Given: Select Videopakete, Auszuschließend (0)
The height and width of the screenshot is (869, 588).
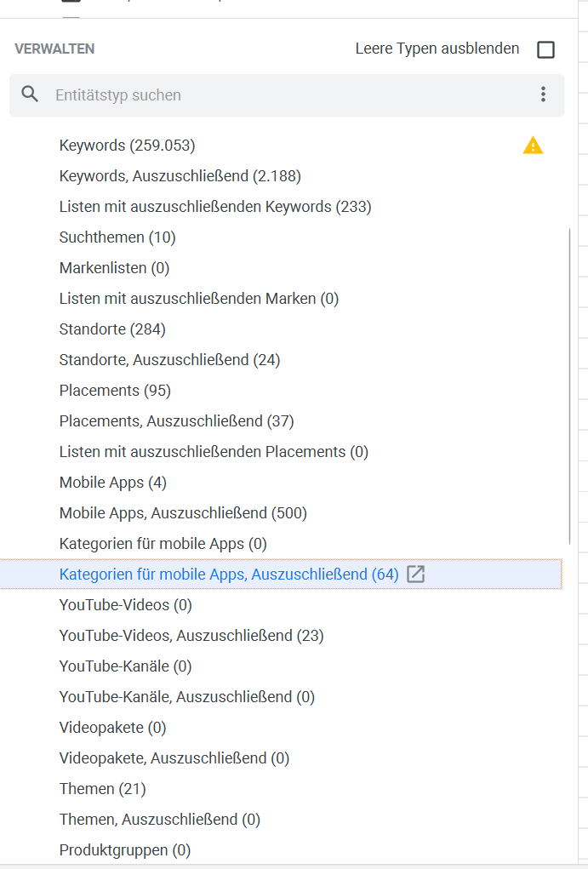Looking at the screenshot, I should 174,758.
